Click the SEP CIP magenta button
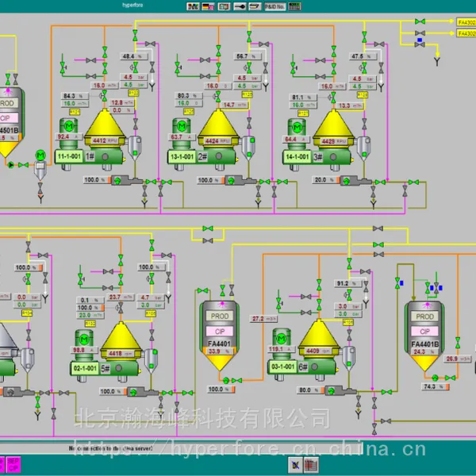 (13, 464)
